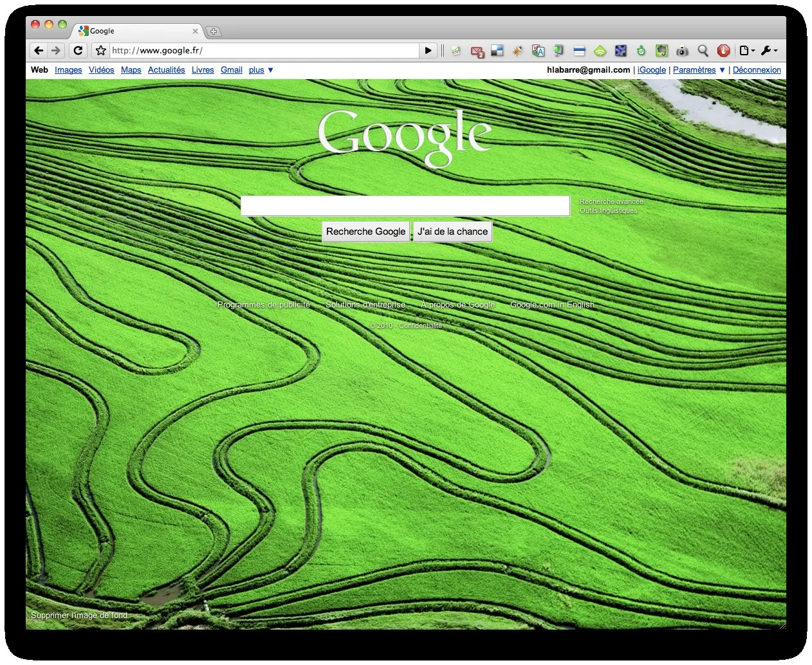Viewport: 812px width, 665px height.
Task: Click the green turtle-like extension icon
Action: pyautogui.click(x=641, y=50)
